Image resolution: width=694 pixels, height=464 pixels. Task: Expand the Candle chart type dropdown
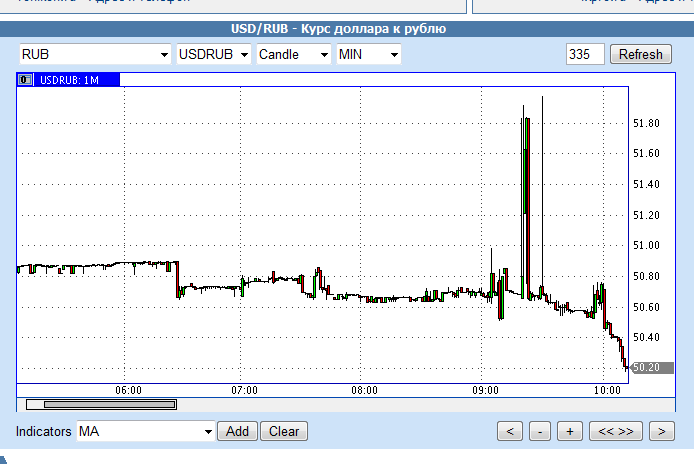[x=294, y=54]
